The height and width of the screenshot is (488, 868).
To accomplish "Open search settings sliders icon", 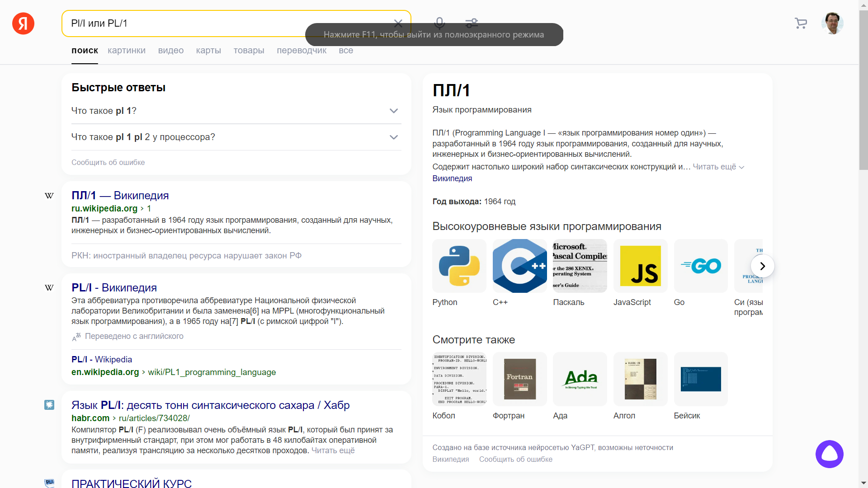I will [x=472, y=22].
